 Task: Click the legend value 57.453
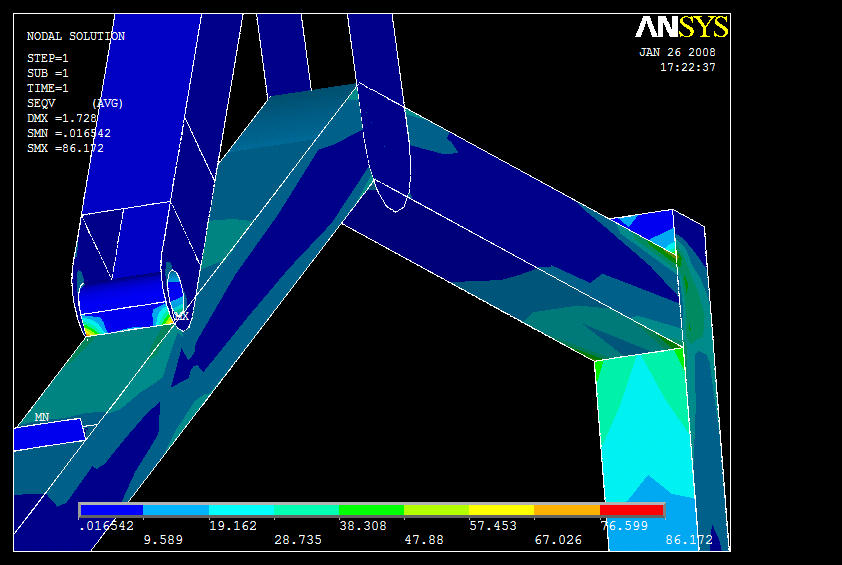493,526
